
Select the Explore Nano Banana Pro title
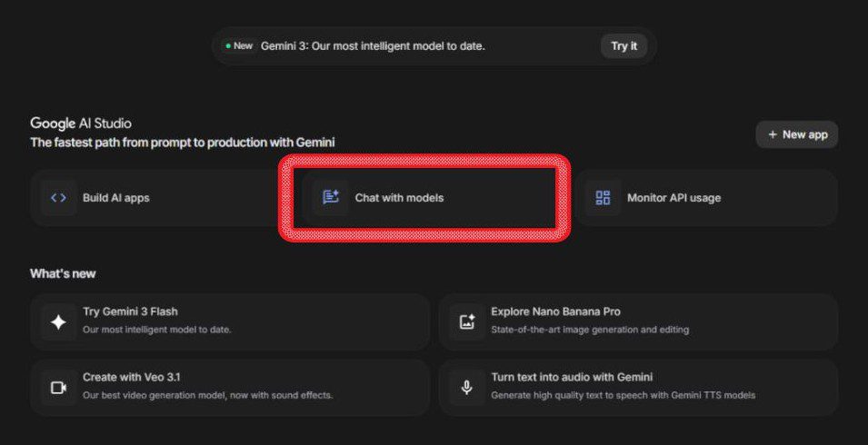pos(555,311)
